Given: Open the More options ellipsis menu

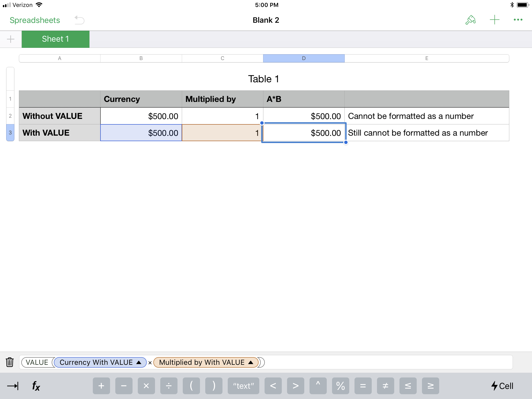Looking at the screenshot, I should click(x=518, y=20).
